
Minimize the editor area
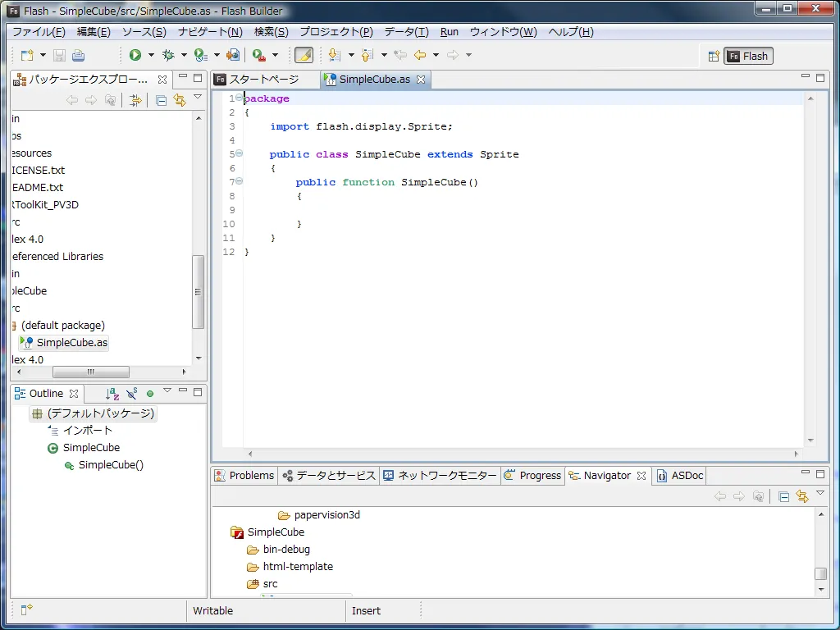click(806, 76)
